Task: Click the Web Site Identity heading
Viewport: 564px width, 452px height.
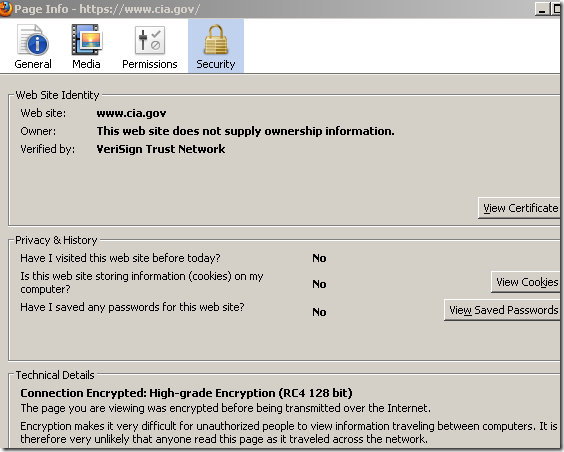Action: coord(57,95)
